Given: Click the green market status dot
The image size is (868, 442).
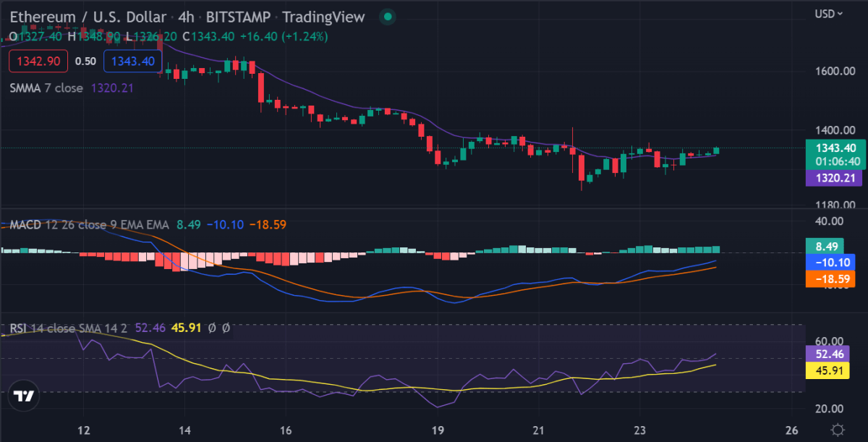Looking at the screenshot, I should 388,17.
